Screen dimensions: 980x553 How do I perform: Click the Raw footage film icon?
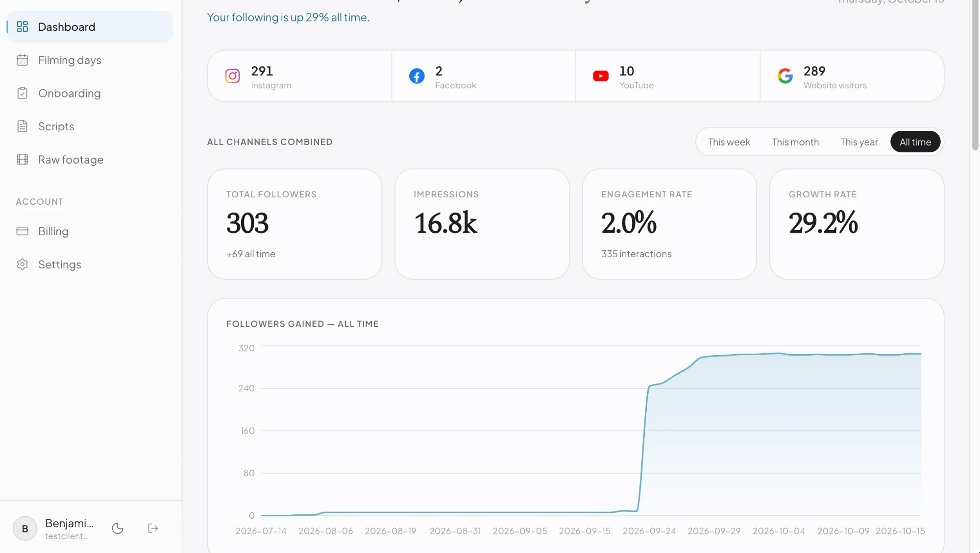coord(23,159)
